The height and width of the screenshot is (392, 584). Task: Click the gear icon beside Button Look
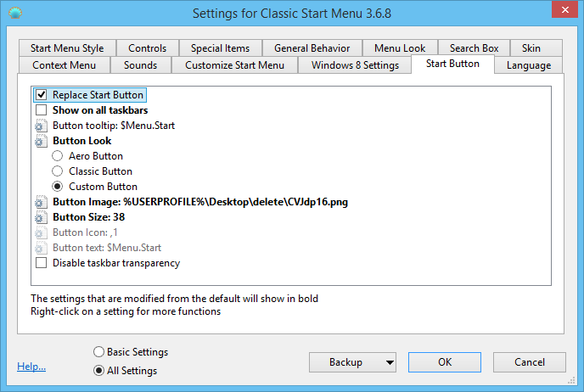(41, 141)
